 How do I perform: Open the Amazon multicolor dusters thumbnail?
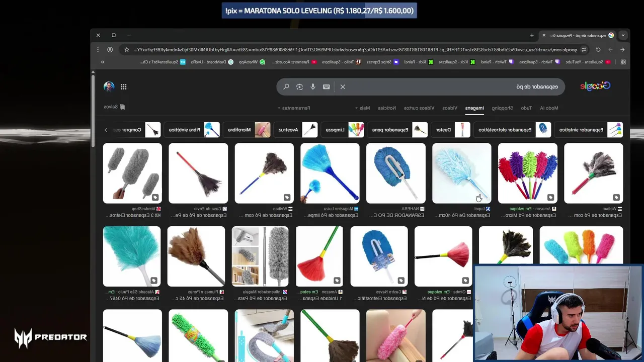point(528,173)
